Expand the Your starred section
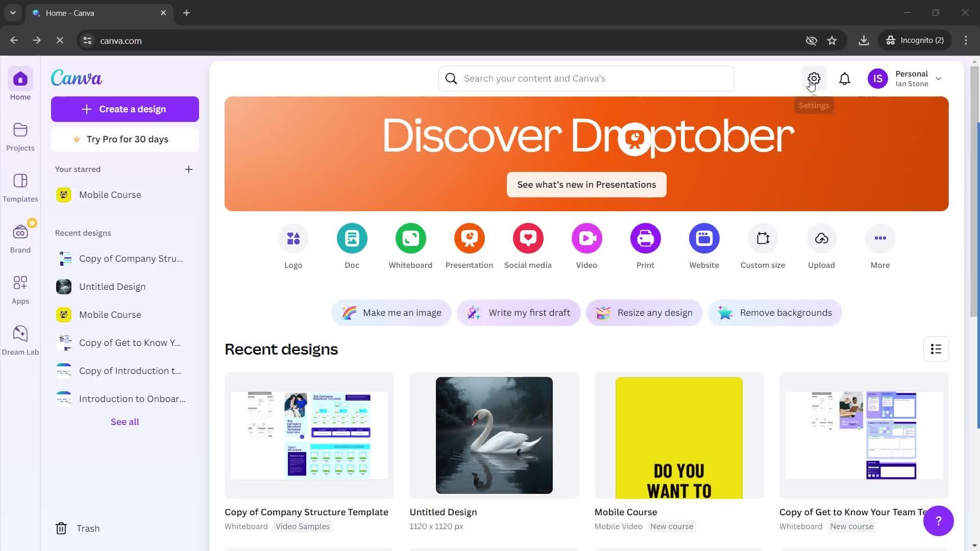Viewport: 980px width, 551px height. [189, 169]
